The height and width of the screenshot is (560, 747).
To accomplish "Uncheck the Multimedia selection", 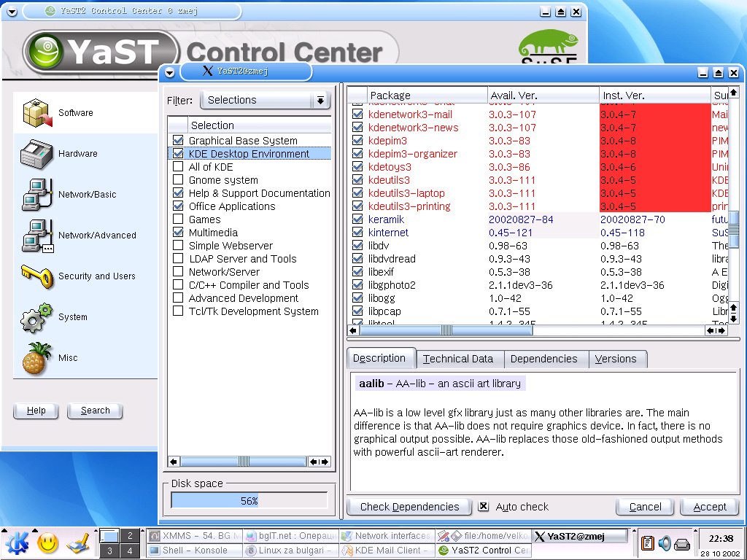I will tap(178, 233).
